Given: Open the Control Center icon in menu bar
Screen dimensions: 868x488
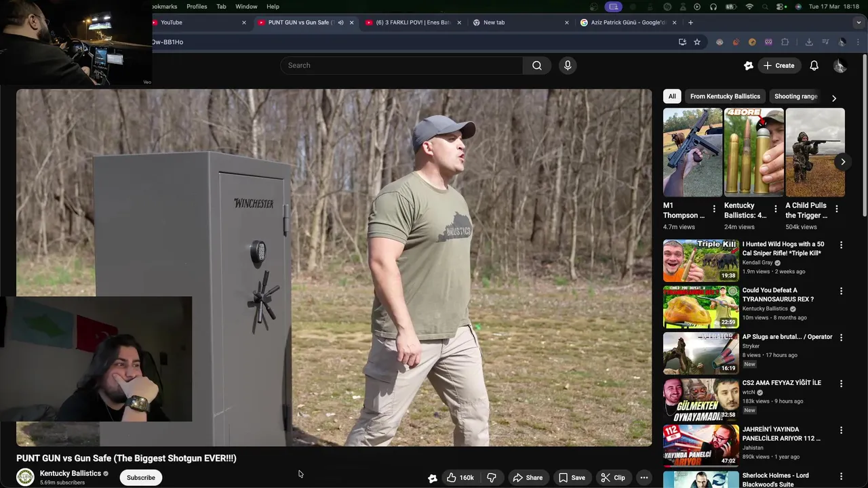Looking at the screenshot, I should pos(782,6).
